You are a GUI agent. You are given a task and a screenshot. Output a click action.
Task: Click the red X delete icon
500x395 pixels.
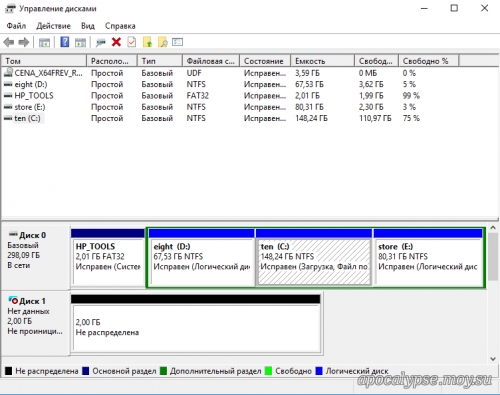click(x=116, y=42)
